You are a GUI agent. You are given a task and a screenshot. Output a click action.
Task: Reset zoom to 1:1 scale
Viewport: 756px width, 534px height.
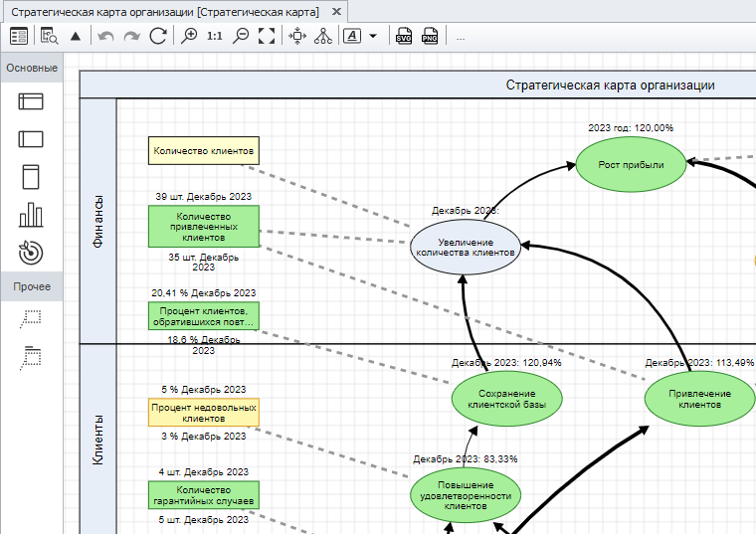[215, 36]
